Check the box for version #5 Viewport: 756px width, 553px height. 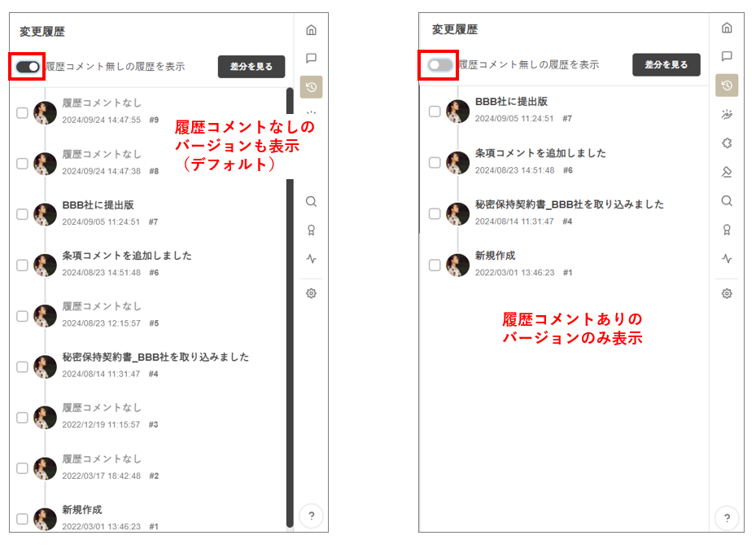click(x=22, y=316)
